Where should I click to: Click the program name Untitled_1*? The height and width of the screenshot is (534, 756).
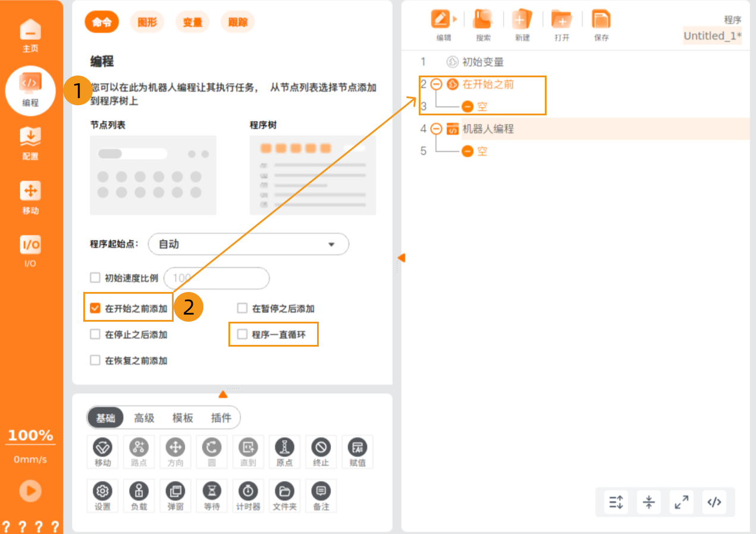click(x=713, y=36)
